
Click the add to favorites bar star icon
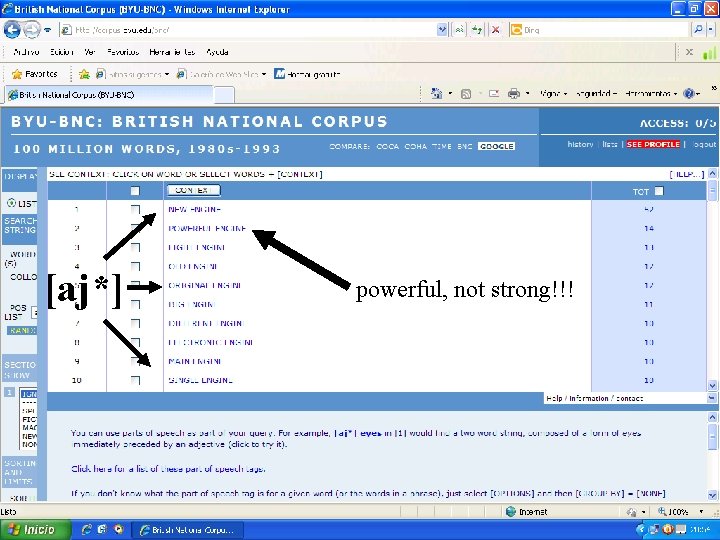(x=84, y=74)
